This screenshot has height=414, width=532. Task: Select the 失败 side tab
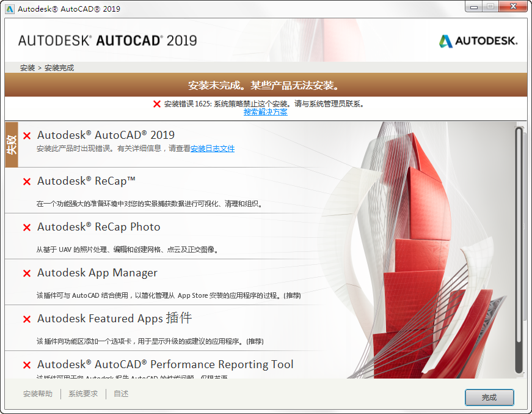[x=12, y=145]
